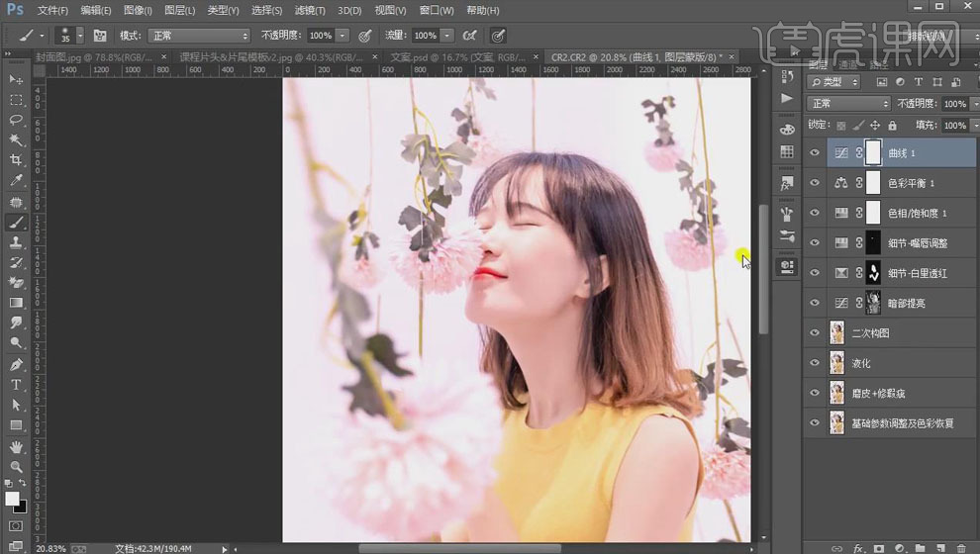980x554 pixels.
Task: Select the Magic Wand tool
Action: [x=16, y=139]
